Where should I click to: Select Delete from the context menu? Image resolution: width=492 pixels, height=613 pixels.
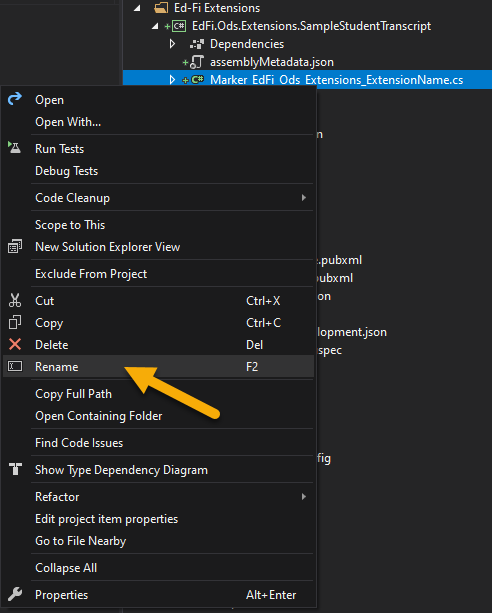158,345
